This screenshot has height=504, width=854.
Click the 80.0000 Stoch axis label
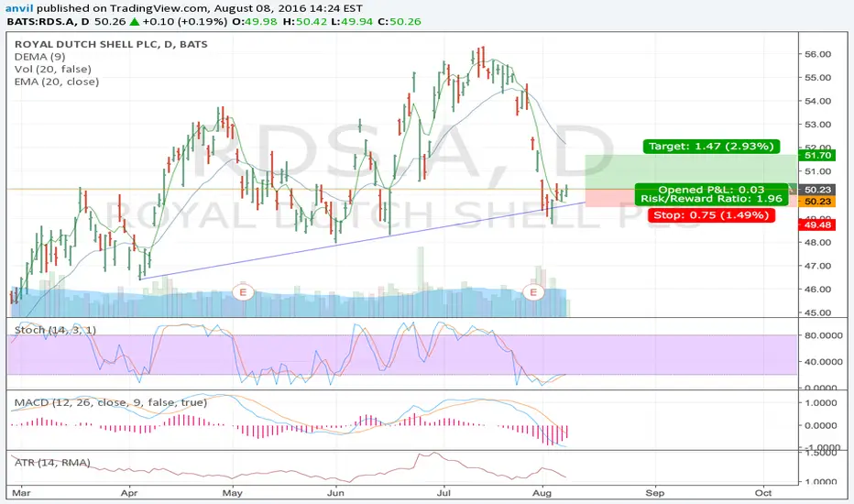tap(824, 335)
